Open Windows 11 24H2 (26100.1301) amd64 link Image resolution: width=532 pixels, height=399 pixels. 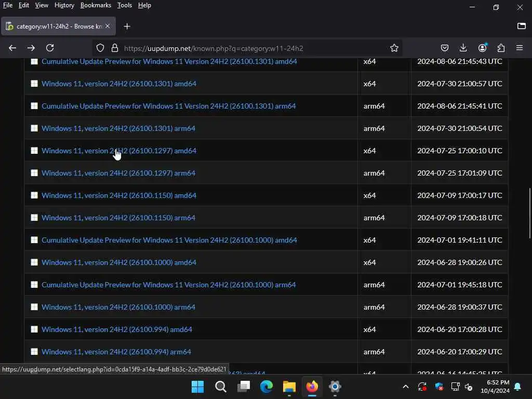pyautogui.click(x=119, y=84)
